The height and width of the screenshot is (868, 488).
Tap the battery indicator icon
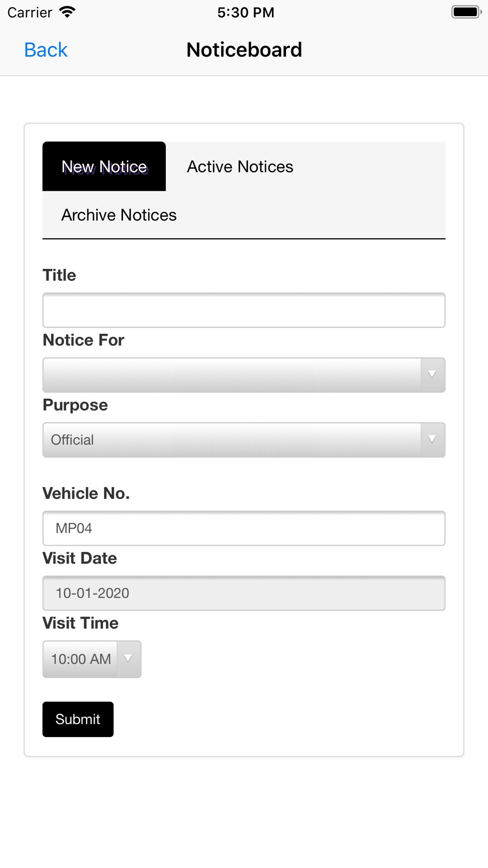(467, 12)
